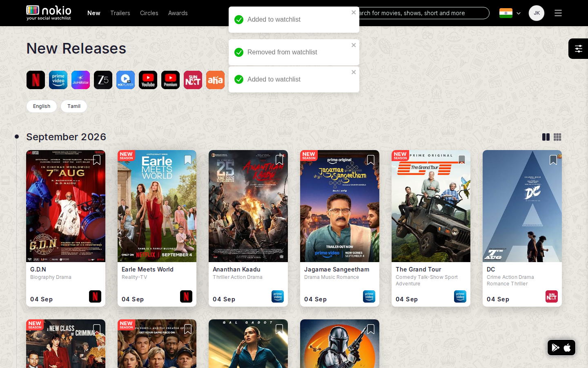Bookmark A New Class of Criminal poster
This screenshot has width=588, height=368.
(97, 329)
